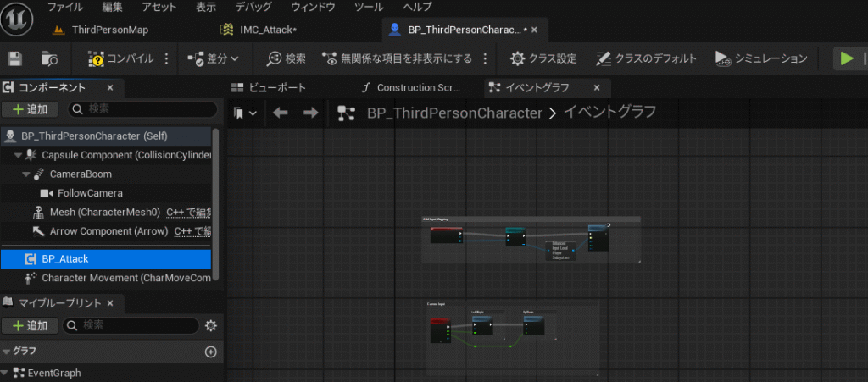The width and height of the screenshot is (868, 382).
Task: Click the イベントグラフ breadcrumb
Action: [x=609, y=112]
